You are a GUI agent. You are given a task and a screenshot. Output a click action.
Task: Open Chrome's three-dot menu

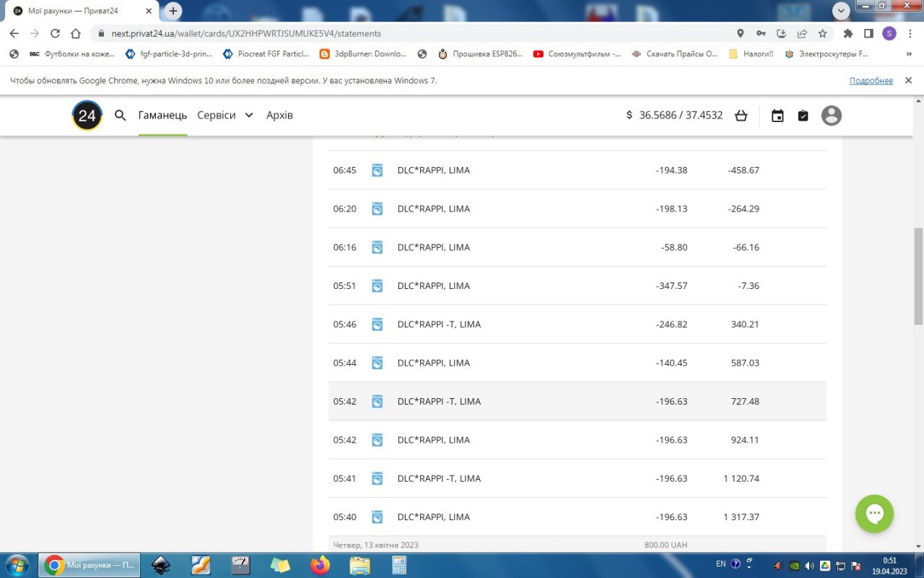coord(910,33)
